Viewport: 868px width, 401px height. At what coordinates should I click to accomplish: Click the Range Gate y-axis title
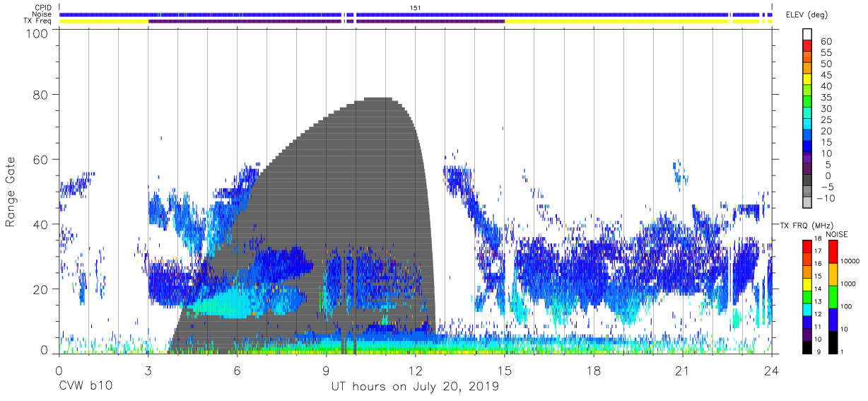coord(10,192)
